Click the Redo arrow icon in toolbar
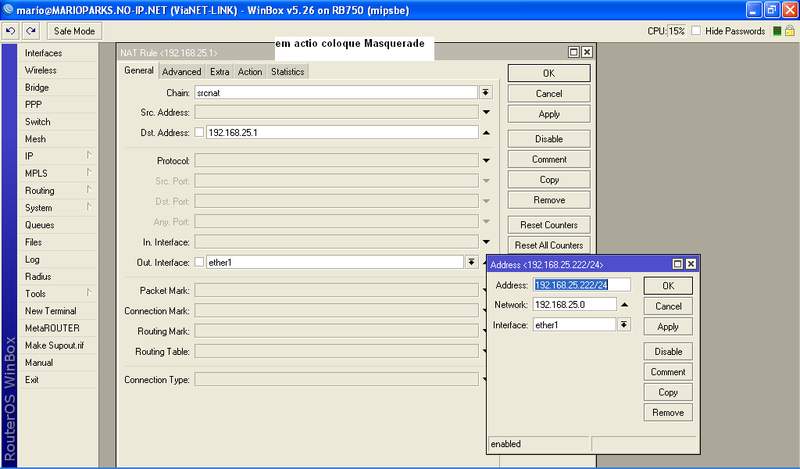The image size is (800, 469). point(31,31)
